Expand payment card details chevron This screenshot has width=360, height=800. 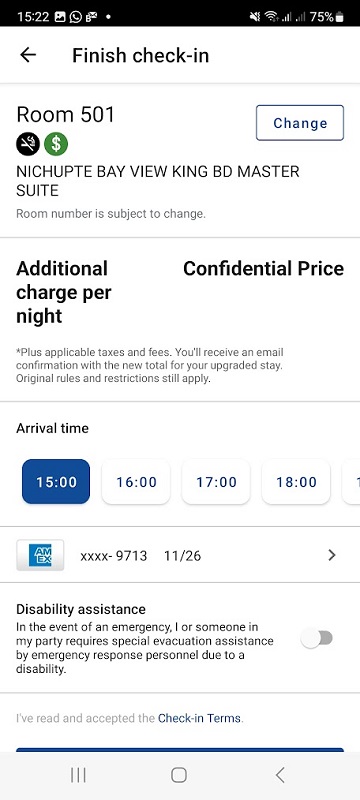coord(332,555)
